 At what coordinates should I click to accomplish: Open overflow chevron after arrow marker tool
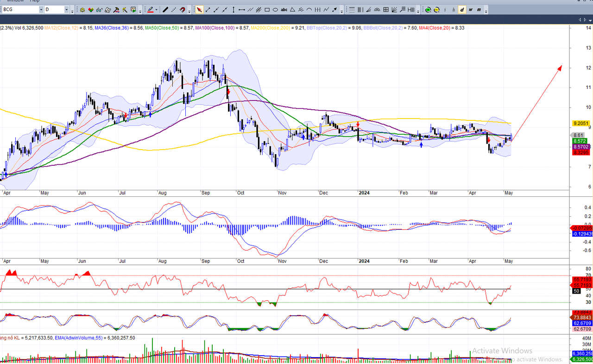341,11
